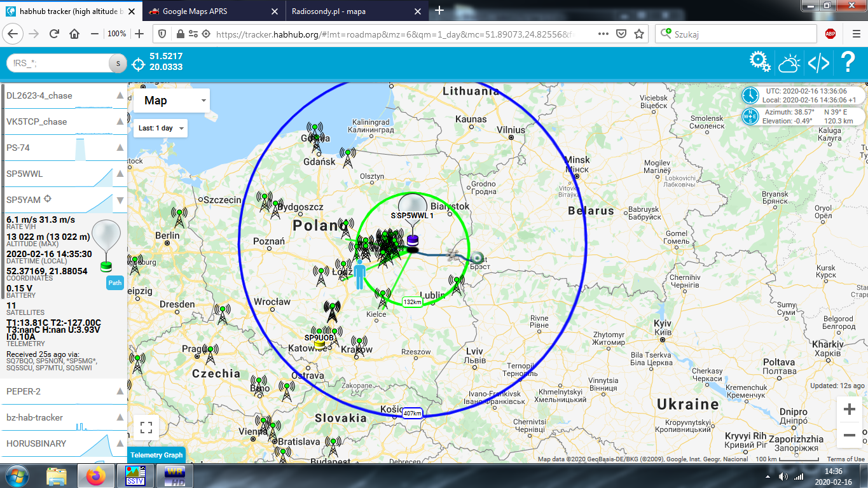
Task: Bookmark this page with star icon
Action: (639, 34)
